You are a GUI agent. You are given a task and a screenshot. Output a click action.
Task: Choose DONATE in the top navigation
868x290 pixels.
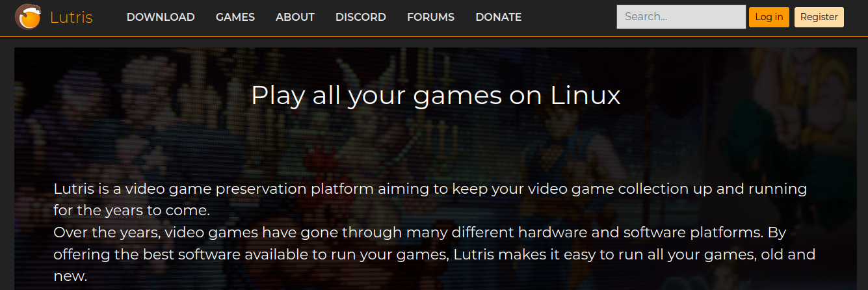[498, 18]
